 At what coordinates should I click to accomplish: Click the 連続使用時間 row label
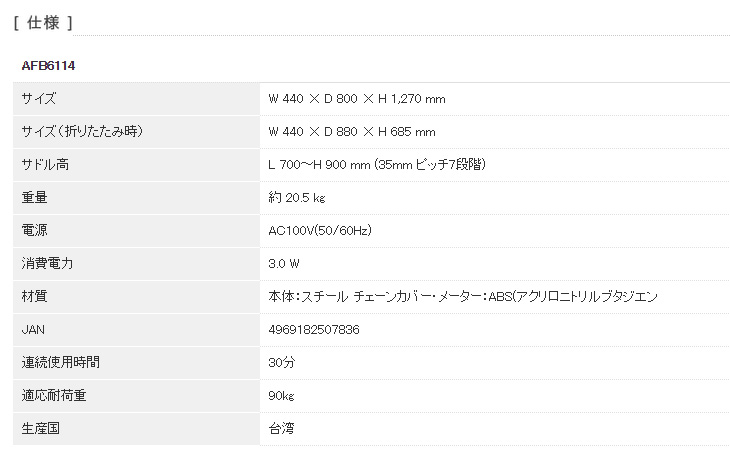pyautogui.click(x=61, y=362)
